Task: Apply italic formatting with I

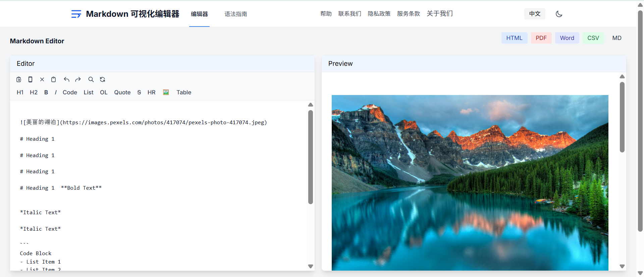Action: point(56,92)
